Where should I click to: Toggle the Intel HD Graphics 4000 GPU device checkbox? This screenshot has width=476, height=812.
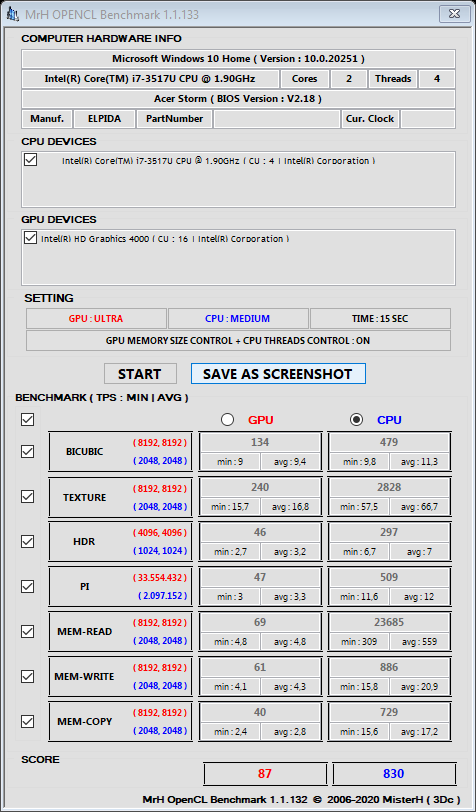point(31,238)
